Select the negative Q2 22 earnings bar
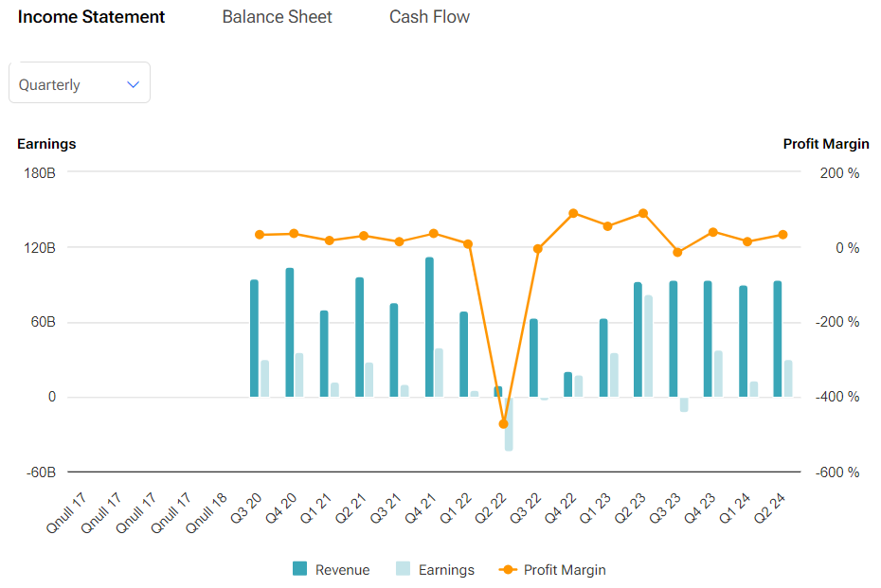The width and height of the screenshot is (881, 588). [509, 424]
